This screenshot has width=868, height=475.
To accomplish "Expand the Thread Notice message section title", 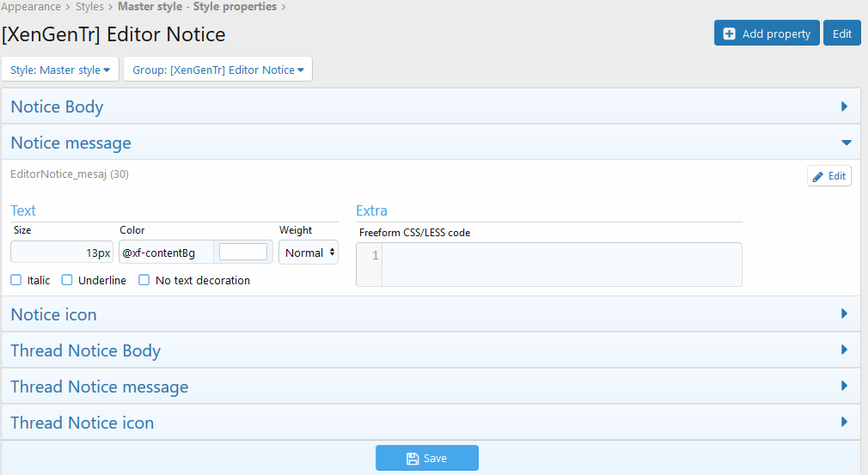I will pos(100,387).
